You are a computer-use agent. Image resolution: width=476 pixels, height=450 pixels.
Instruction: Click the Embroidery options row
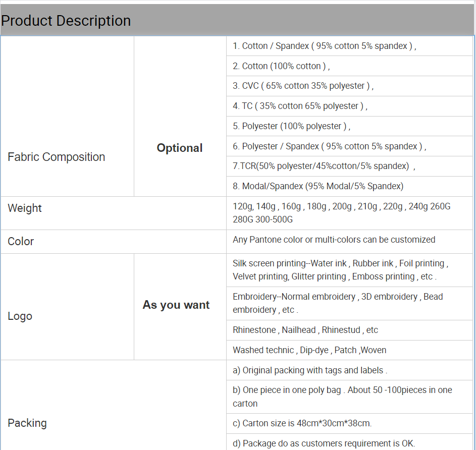(338, 303)
